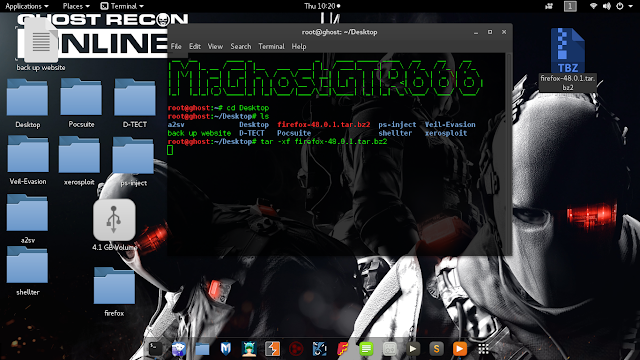Click 'shellter' in terminal ls output

395,133
